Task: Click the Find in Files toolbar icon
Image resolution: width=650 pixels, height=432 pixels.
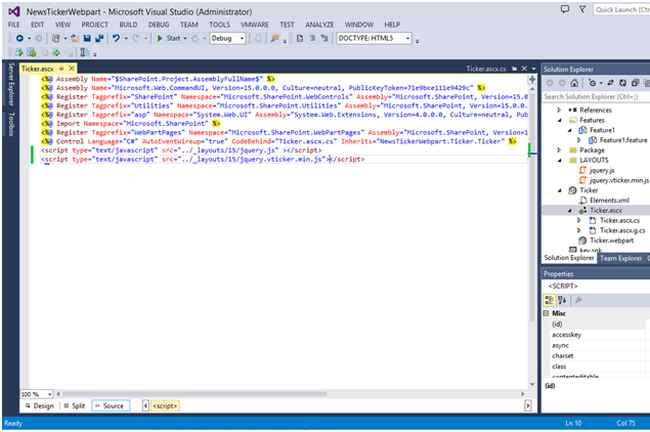Action: click(275, 38)
